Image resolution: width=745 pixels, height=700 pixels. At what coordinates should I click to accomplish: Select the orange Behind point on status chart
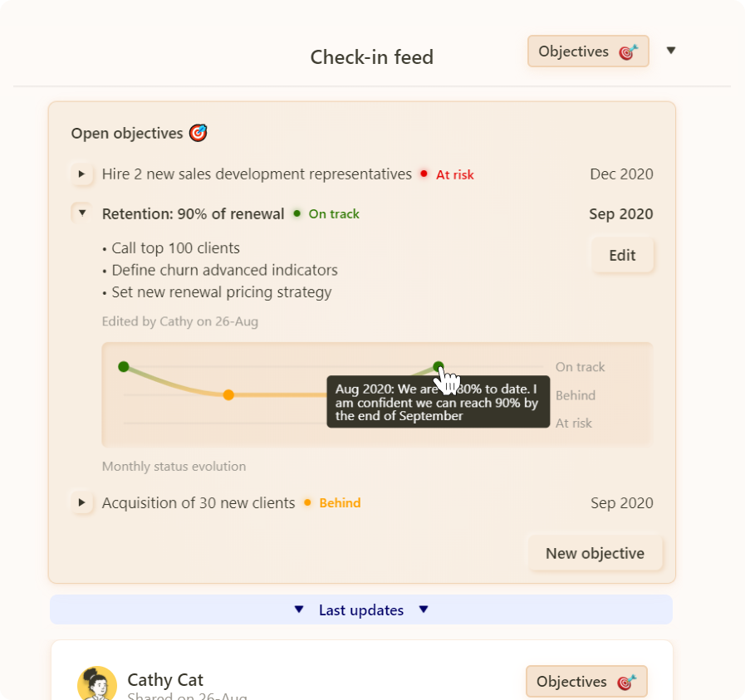(228, 395)
